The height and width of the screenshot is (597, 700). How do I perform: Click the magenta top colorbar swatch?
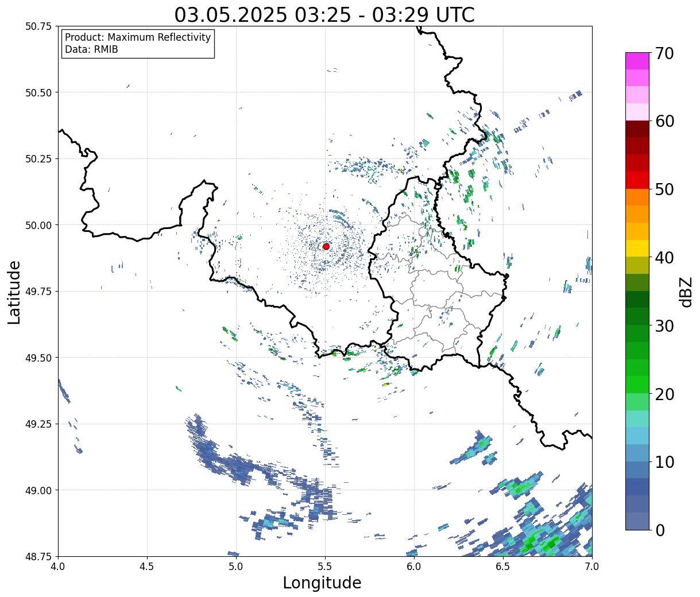coord(637,61)
